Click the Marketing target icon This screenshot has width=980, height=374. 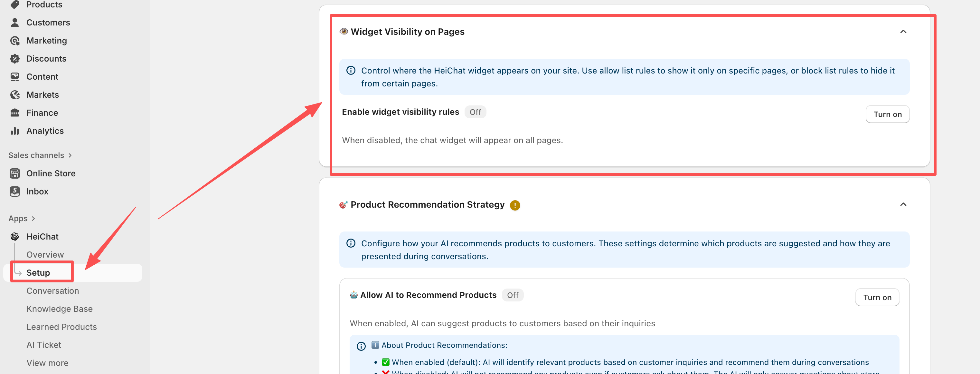coord(15,41)
